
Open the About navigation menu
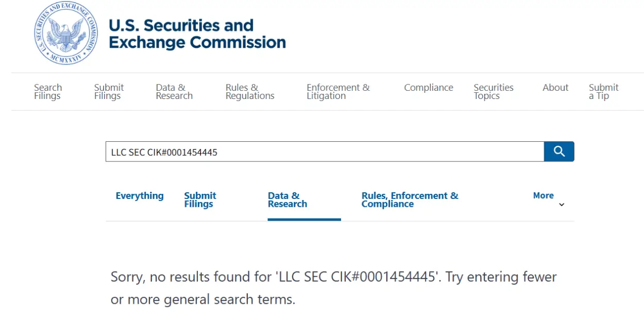point(555,88)
